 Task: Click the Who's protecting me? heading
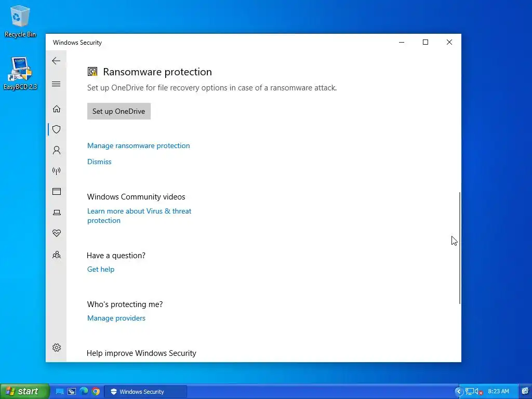[125, 304]
